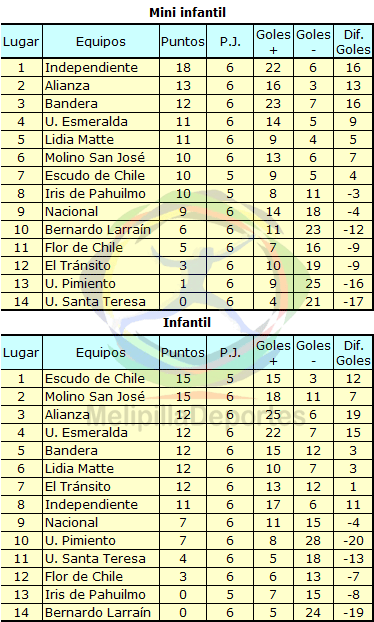Select U. Santa Teresa in Mini infantil table

tap(95, 301)
